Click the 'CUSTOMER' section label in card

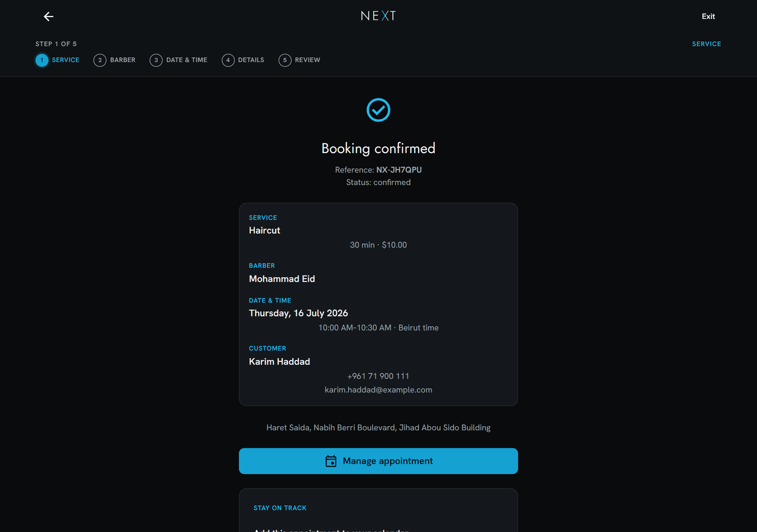[267, 348]
